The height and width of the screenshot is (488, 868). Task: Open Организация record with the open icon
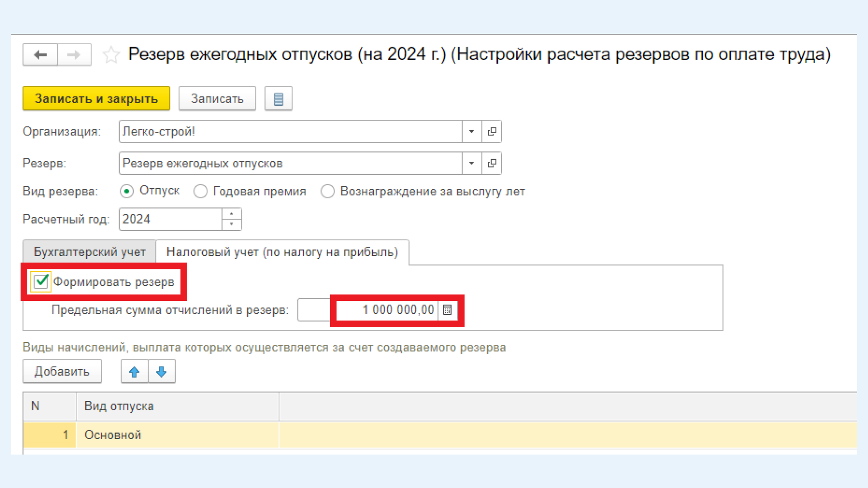click(492, 131)
